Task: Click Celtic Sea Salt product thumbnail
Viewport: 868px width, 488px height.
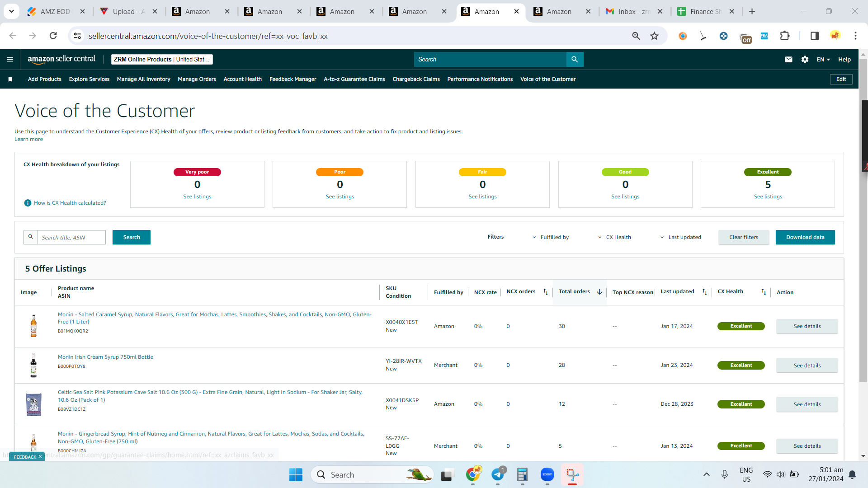Action: pos(33,404)
